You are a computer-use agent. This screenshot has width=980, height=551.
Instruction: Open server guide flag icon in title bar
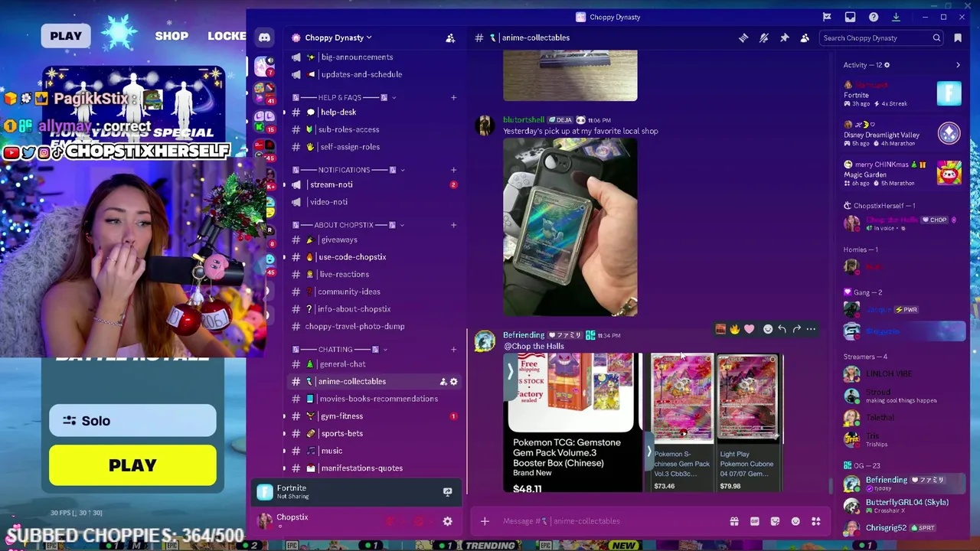pyautogui.click(x=827, y=17)
